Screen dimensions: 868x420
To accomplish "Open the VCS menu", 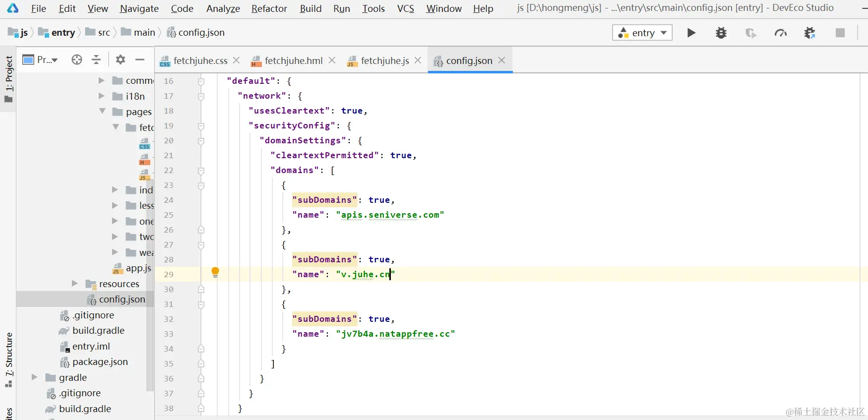I will click(406, 8).
